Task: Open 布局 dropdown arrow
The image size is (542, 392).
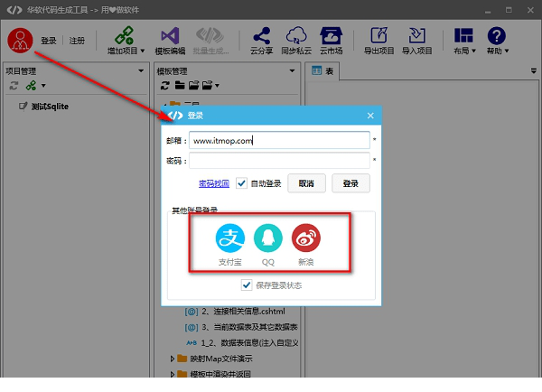Action: [x=473, y=51]
